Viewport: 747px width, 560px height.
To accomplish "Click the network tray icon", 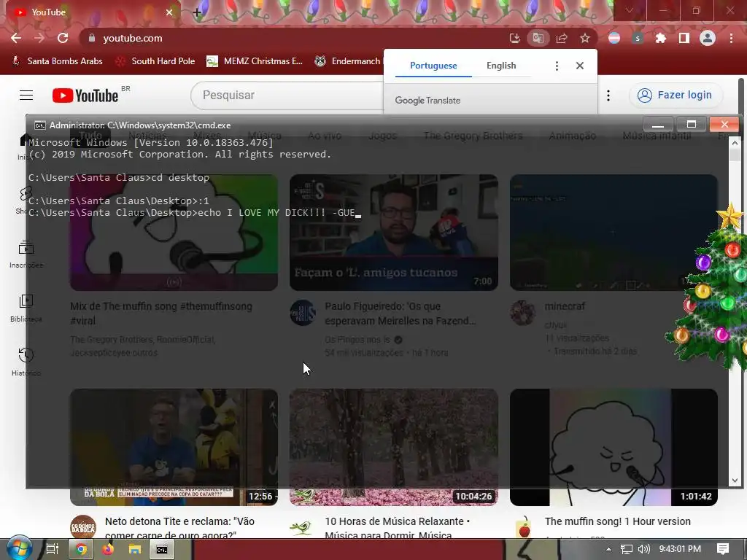I will coord(627,549).
